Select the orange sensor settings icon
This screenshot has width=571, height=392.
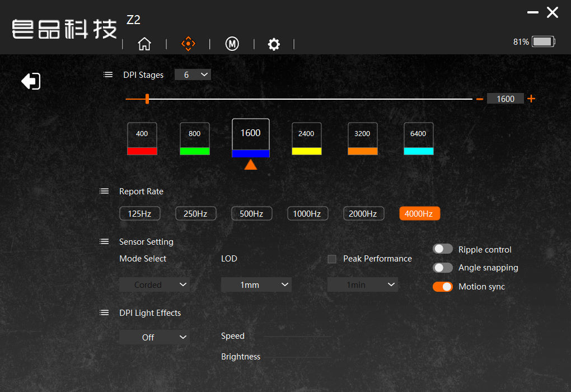pos(188,44)
